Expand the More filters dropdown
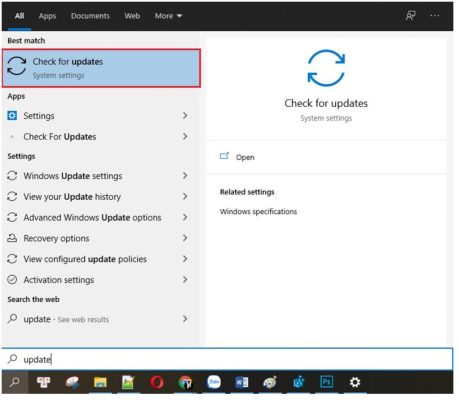The width and height of the screenshot is (459, 400). (x=168, y=16)
